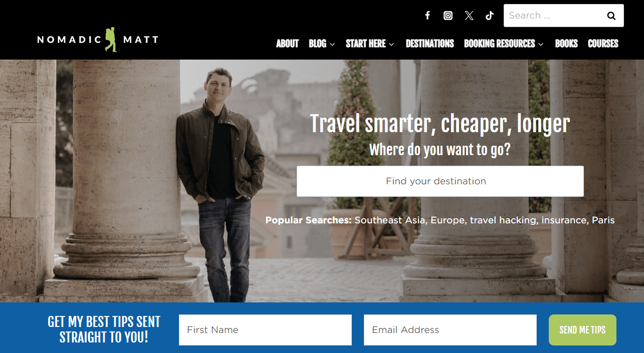Expand the Start Here dropdown chevron
This screenshot has width=644, height=353.
point(391,44)
